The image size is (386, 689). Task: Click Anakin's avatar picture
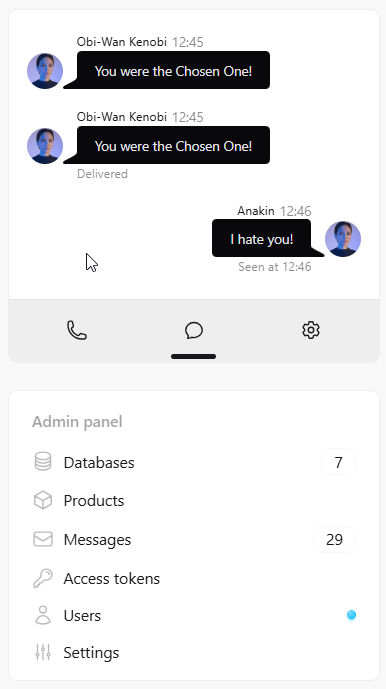pos(343,239)
